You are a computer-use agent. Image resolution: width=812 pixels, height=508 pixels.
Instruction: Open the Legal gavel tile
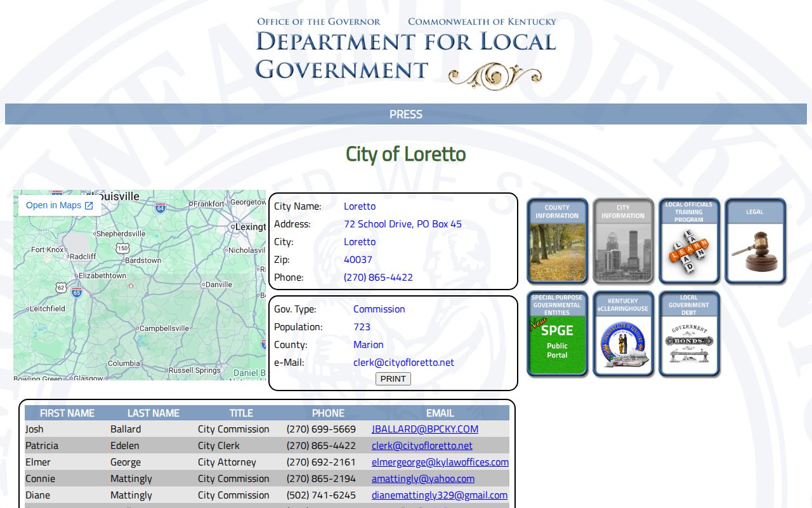(755, 241)
